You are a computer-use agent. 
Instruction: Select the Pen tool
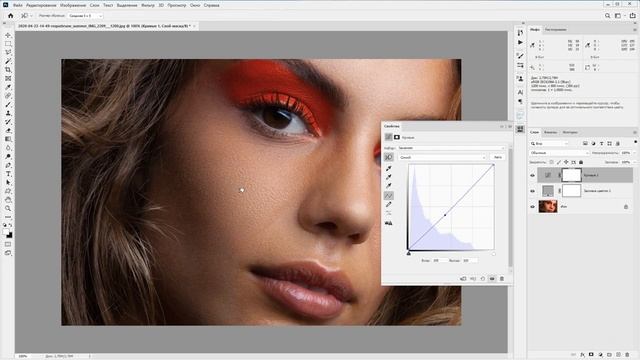[8, 165]
